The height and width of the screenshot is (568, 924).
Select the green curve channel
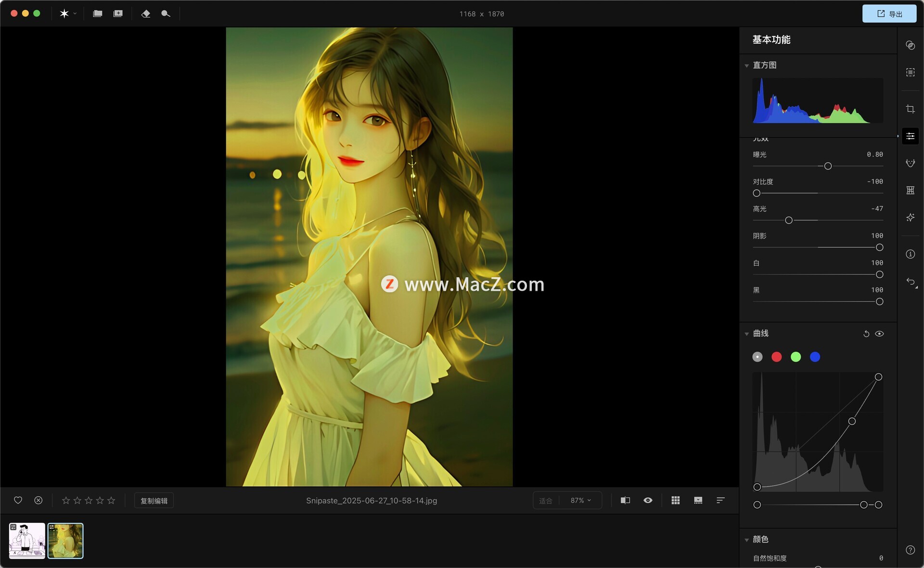(796, 357)
